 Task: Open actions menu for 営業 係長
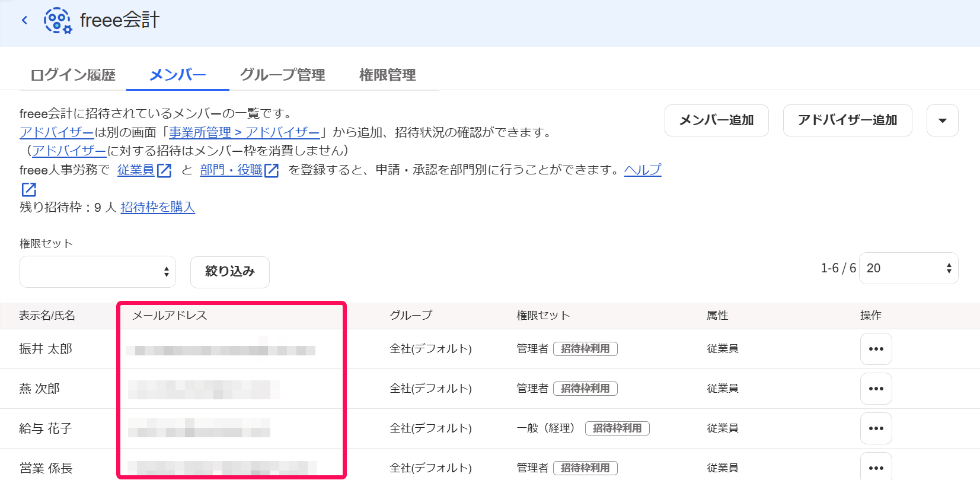coord(876,468)
